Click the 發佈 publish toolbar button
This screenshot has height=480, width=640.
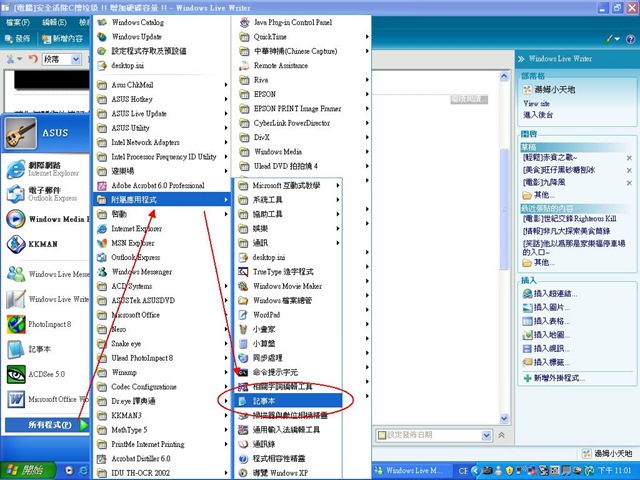(18, 39)
